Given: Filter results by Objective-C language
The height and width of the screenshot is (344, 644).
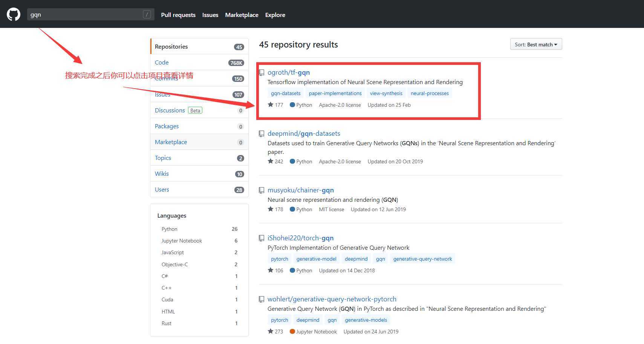Looking at the screenshot, I should pos(199,264).
